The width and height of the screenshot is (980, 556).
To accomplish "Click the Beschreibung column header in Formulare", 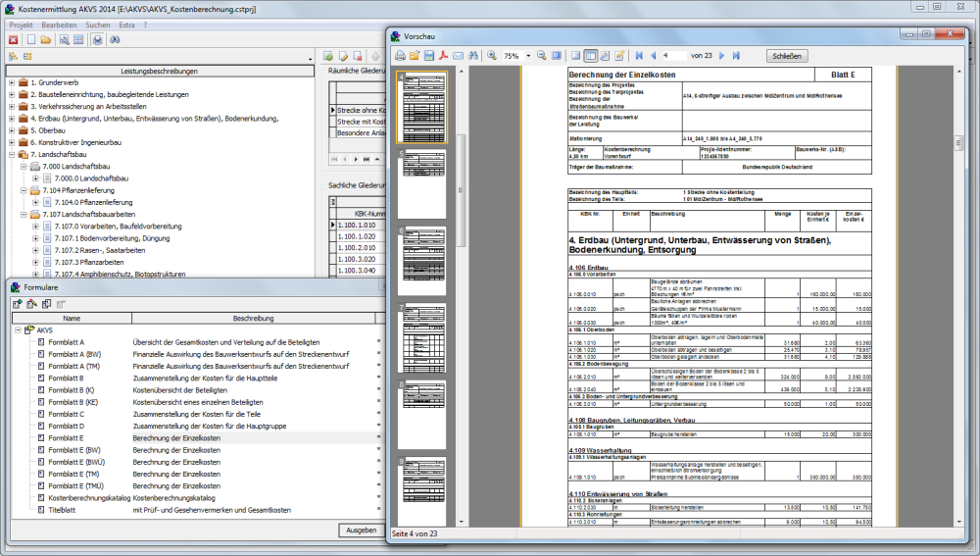I will coord(253,319).
